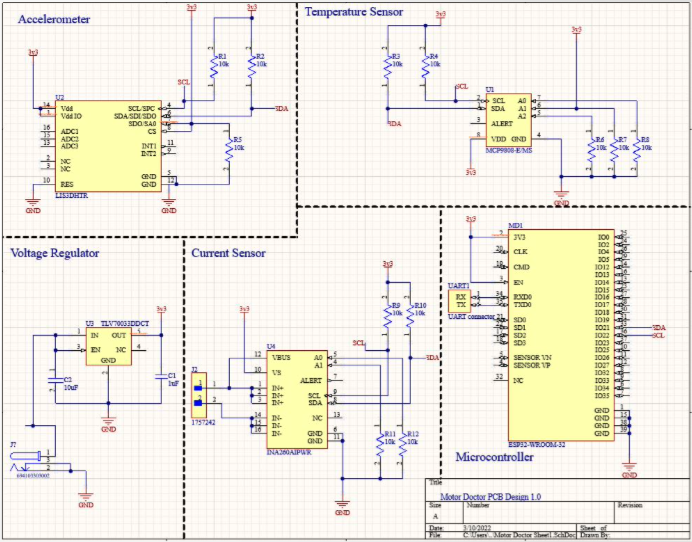Click resistor R5 in Accelerometer block
692x542 pixels.
pyautogui.click(x=229, y=150)
